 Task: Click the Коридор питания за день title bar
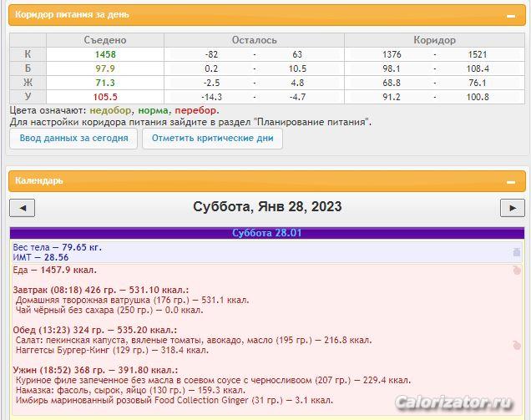[250, 16]
